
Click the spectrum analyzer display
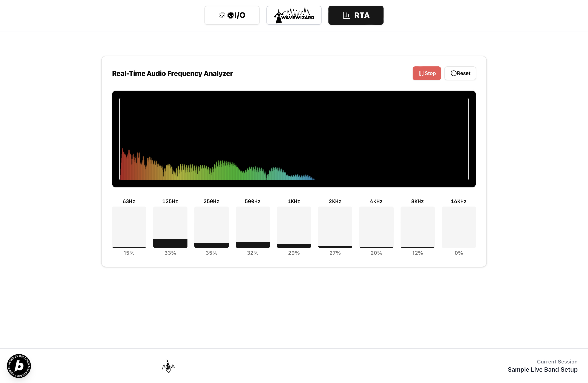(x=294, y=139)
